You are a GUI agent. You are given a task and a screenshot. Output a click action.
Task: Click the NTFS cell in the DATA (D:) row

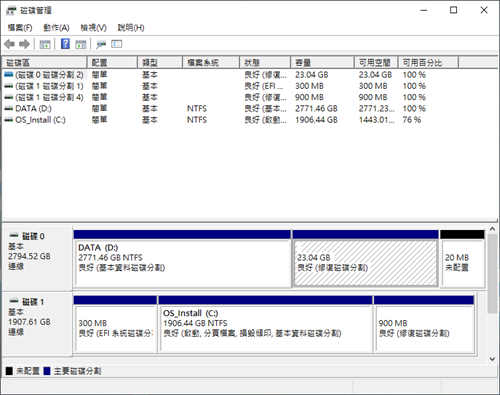pos(197,109)
